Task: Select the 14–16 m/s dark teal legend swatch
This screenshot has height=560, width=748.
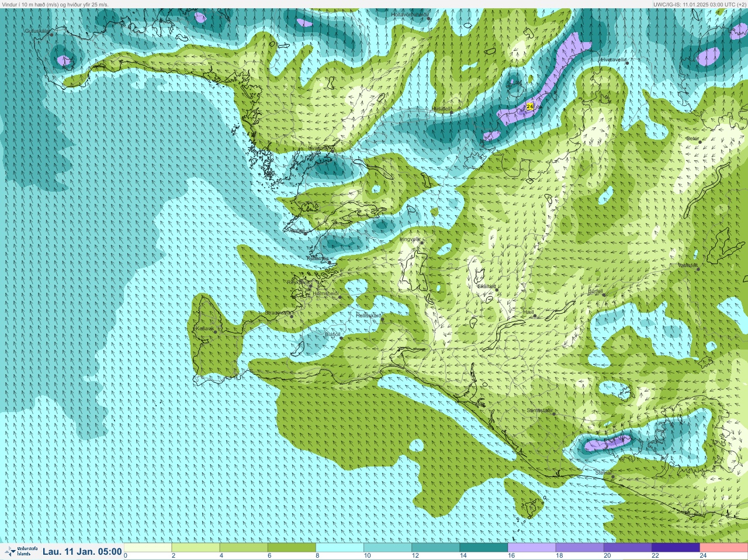Action: 483,548
